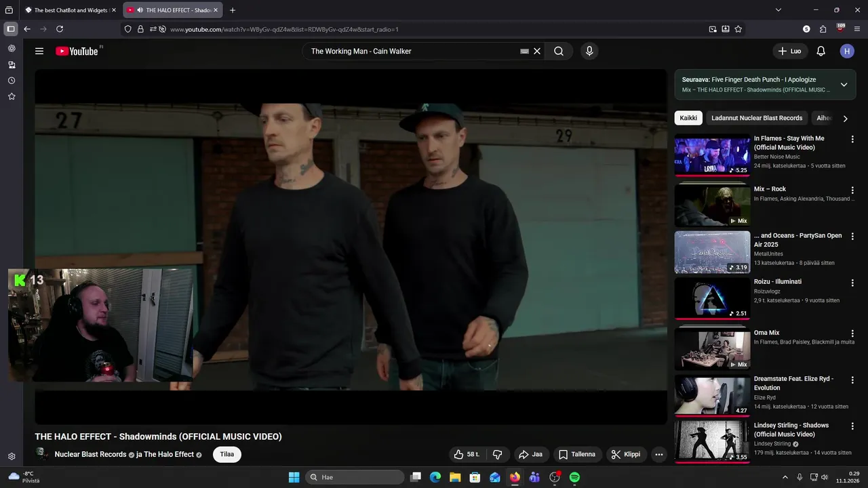Open sidebar bookmarks star icon

click(12, 97)
